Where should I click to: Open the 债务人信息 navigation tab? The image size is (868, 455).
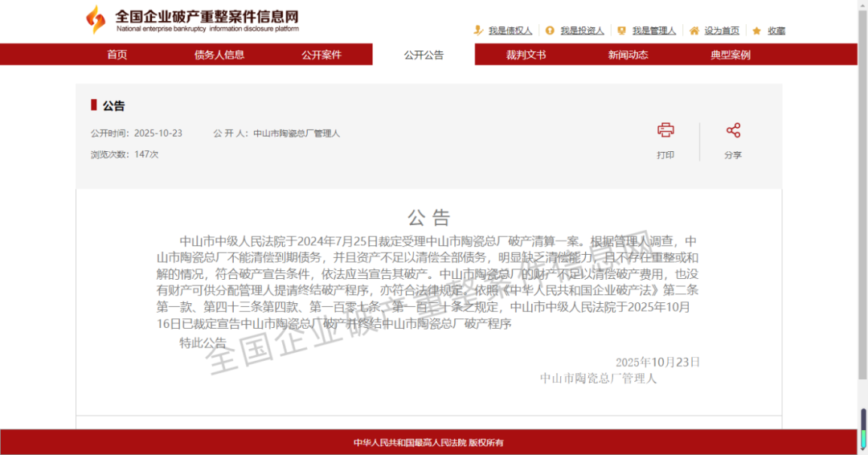click(219, 54)
